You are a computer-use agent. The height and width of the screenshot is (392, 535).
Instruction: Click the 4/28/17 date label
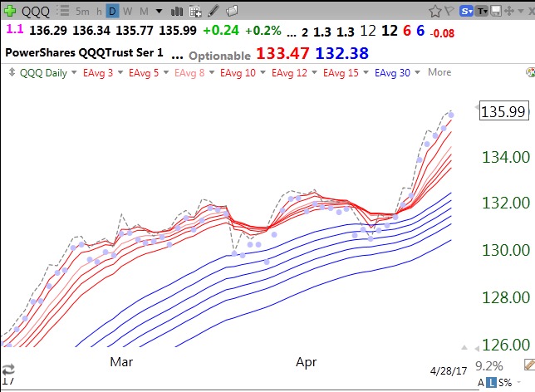[x=449, y=371]
